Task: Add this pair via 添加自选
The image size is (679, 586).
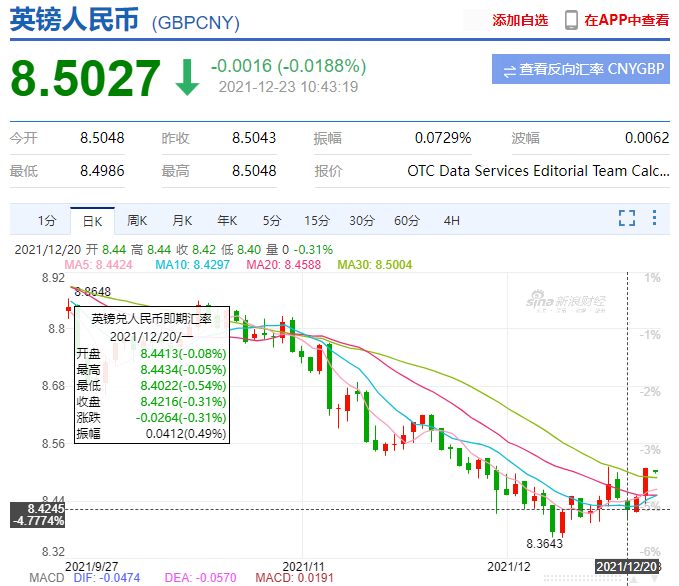Action: pyautogui.click(x=520, y=20)
